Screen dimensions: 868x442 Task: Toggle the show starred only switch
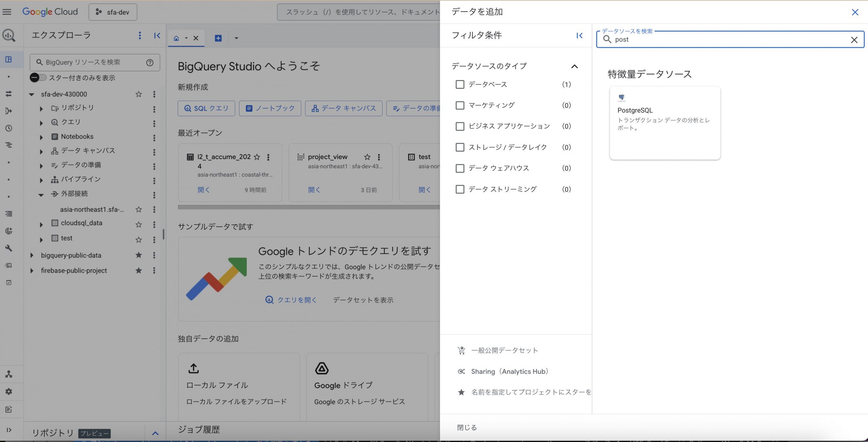pos(38,78)
